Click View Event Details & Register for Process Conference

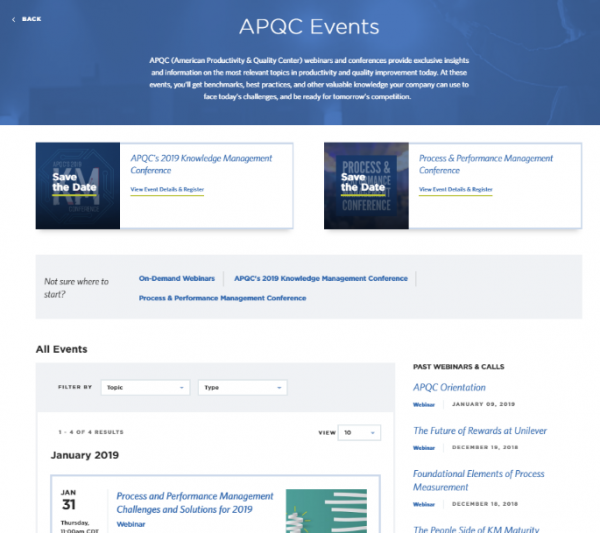tap(455, 189)
